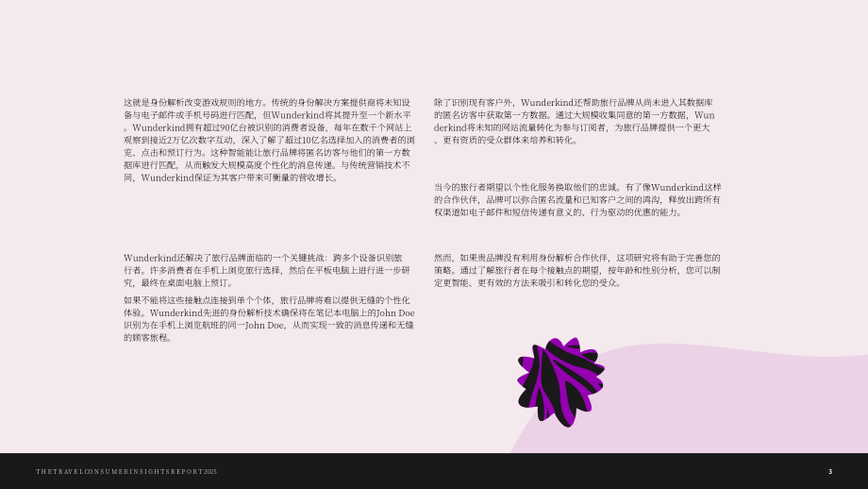Click the paragraph beginning with 如果不能将这些接触点连接到单个个体

click(x=269, y=319)
